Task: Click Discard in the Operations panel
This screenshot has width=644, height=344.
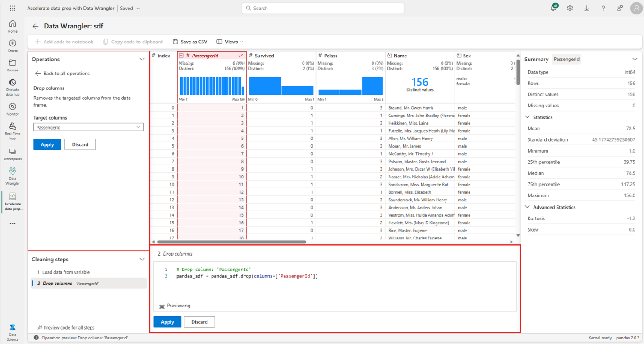Action: (80, 144)
